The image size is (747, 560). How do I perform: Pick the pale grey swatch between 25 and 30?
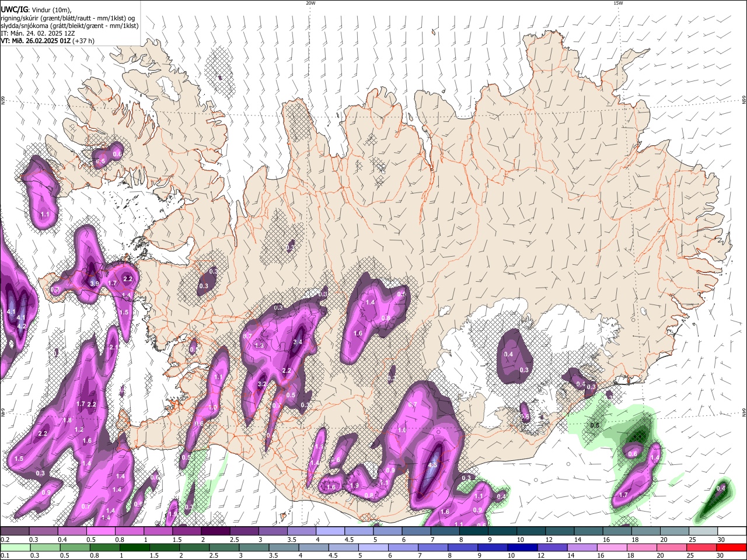point(703,531)
